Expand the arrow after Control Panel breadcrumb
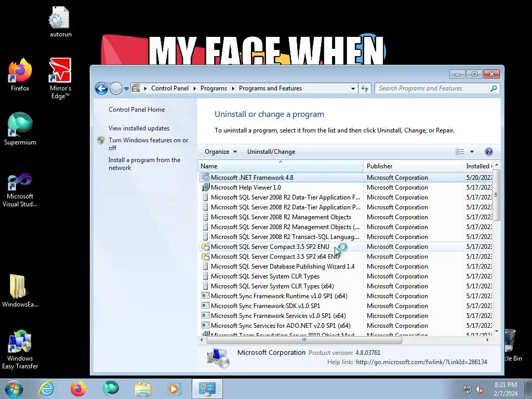The image size is (532, 399). click(x=195, y=88)
